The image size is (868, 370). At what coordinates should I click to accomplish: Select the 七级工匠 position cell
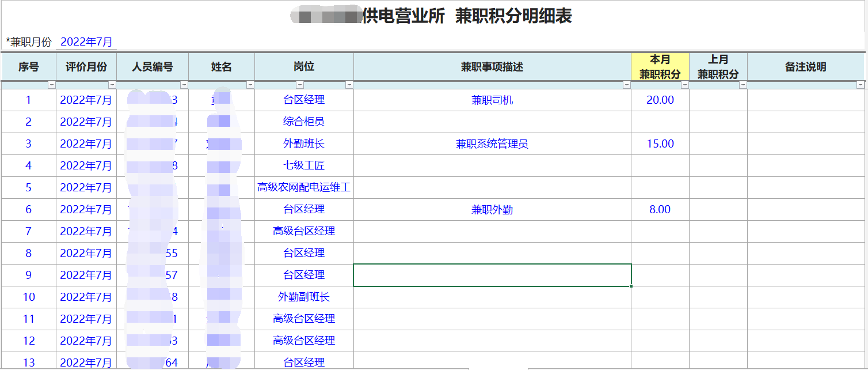click(304, 166)
